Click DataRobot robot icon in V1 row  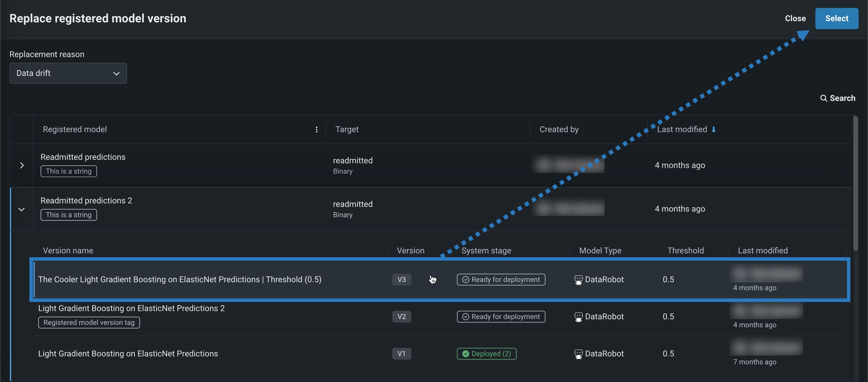(578, 354)
